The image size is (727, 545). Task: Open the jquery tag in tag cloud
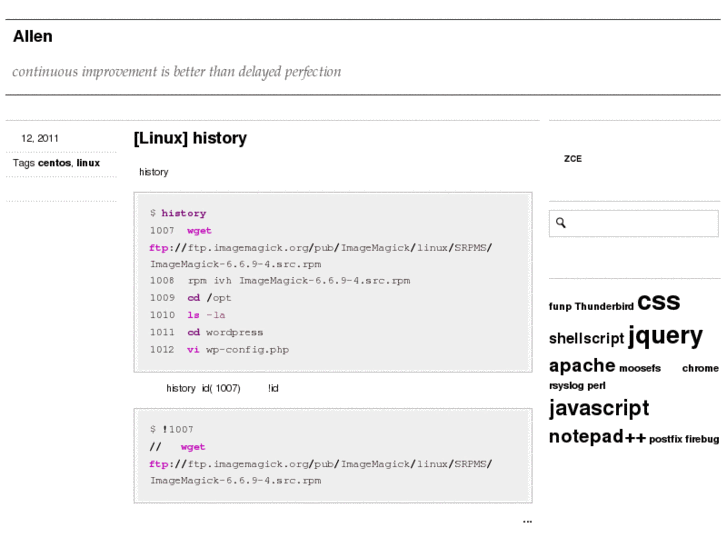click(665, 335)
